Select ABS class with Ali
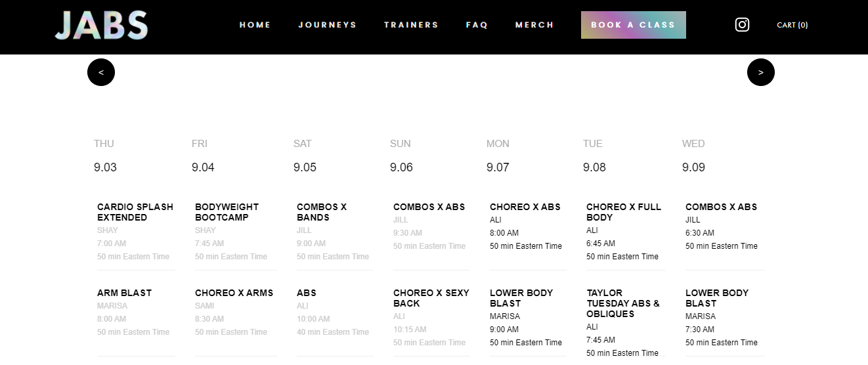The width and height of the screenshot is (868, 365). [307, 293]
